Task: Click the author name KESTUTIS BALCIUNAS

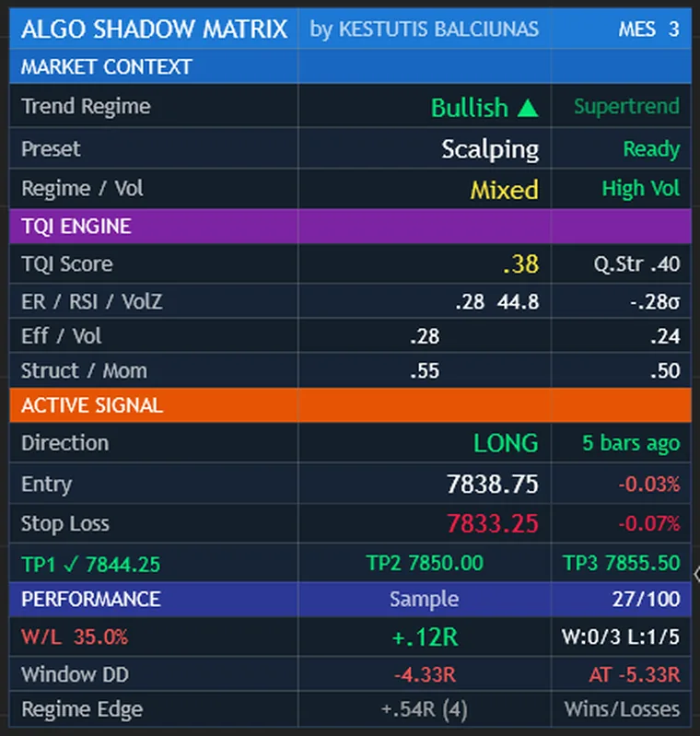Action: pos(438,29)
